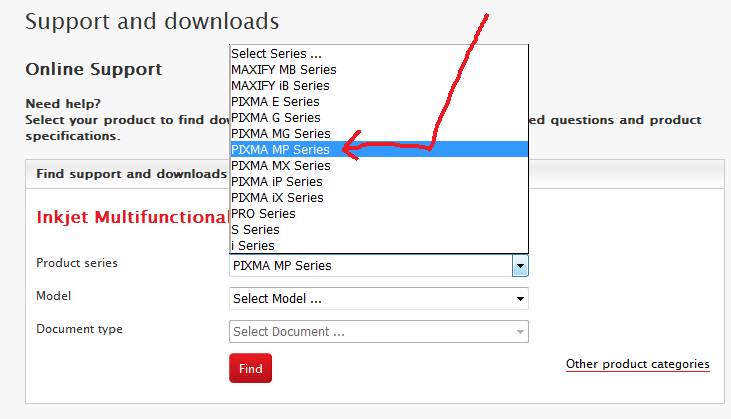The image size is (731, 419).
Task: Collapse Product series dropdown via its arrow
Action: 520,266
